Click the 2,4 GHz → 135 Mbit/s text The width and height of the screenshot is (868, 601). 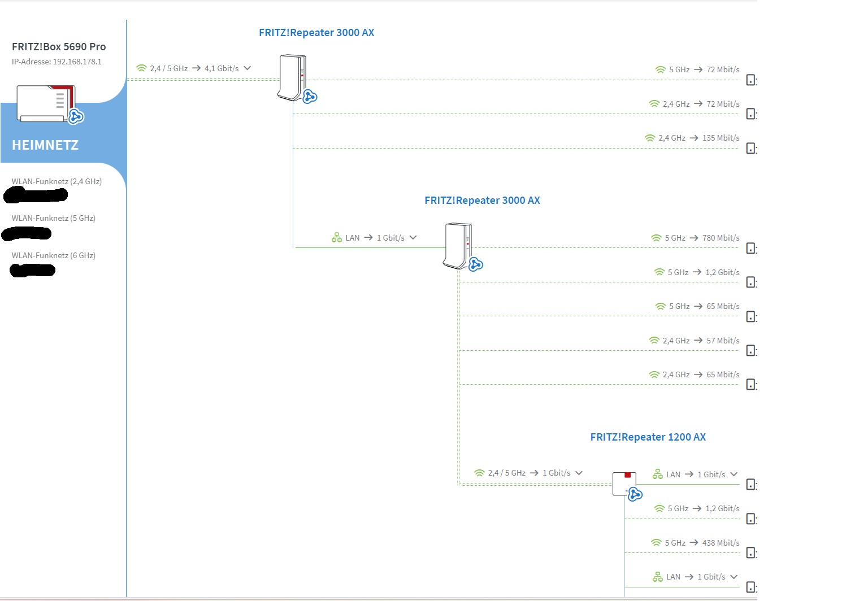click(x=699, y=138)
